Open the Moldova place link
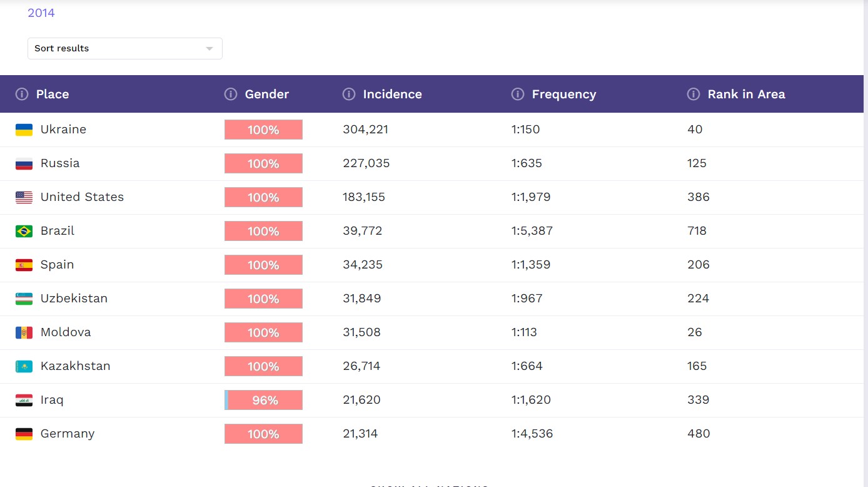 coord(66,332)
